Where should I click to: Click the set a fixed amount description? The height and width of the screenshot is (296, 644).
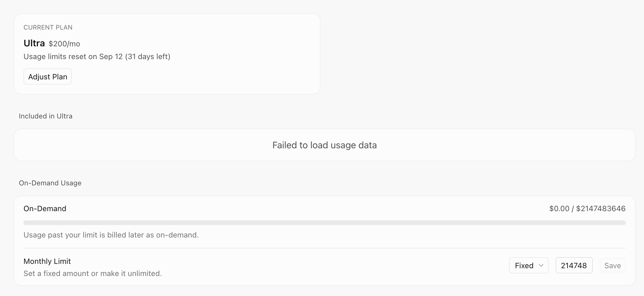click(x=93, y=273)
